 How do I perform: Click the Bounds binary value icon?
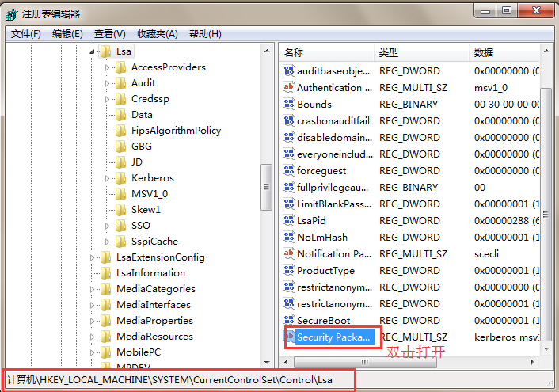289,104
